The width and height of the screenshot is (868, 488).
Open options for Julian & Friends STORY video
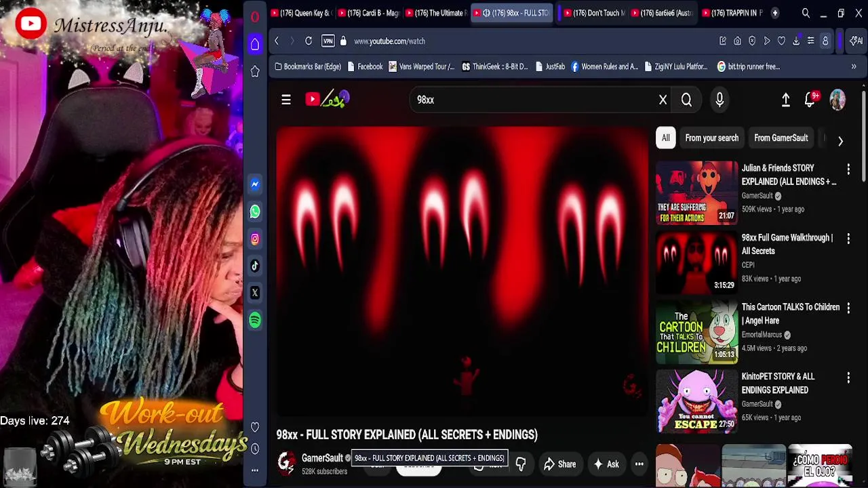coord(848,168)
